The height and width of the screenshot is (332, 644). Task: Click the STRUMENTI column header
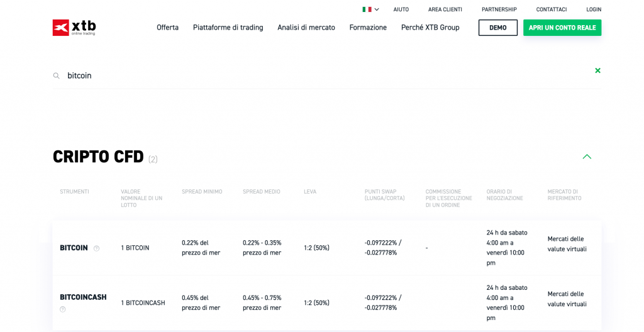[74, 192]
